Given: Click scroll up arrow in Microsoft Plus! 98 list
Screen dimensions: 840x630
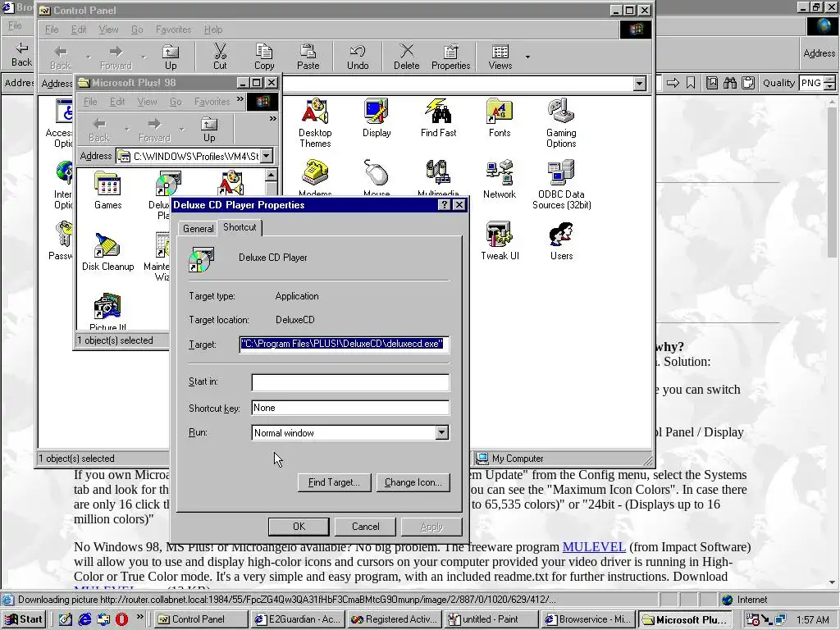Looking at the screenshot, I should click(271, 176).
